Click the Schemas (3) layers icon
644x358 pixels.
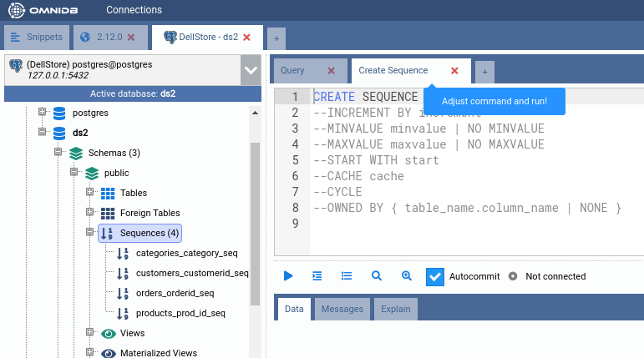click(x=76, y=154)
